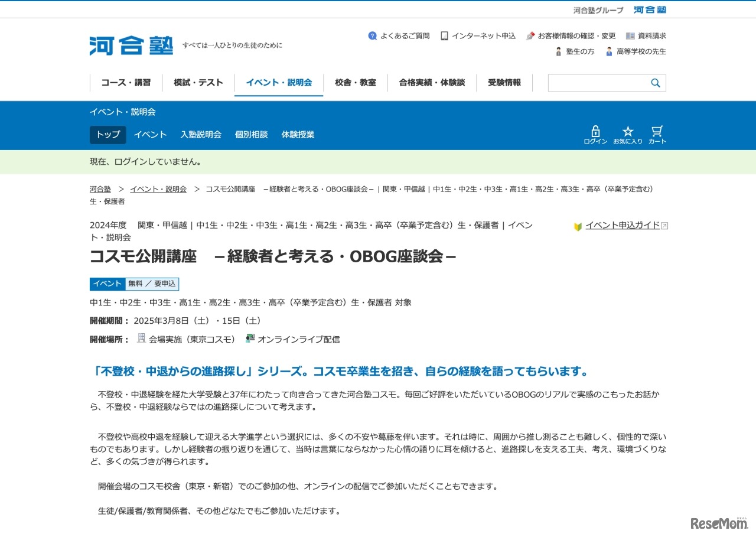Image resolution: width=756 pixels, height=537 pixels.
Task: Follow the 河合塾 breadcrumb link
Action: pyautogui.click(x=100, y=189)
